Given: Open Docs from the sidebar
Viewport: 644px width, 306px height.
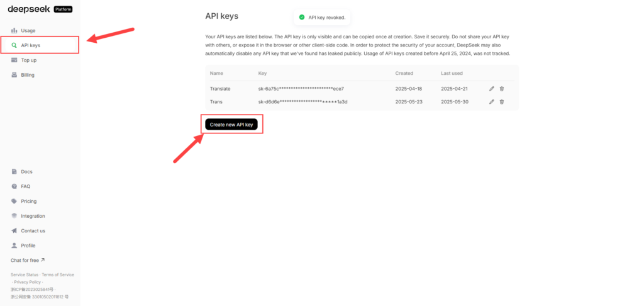Looking at the screenshot, I should (26, 171).
